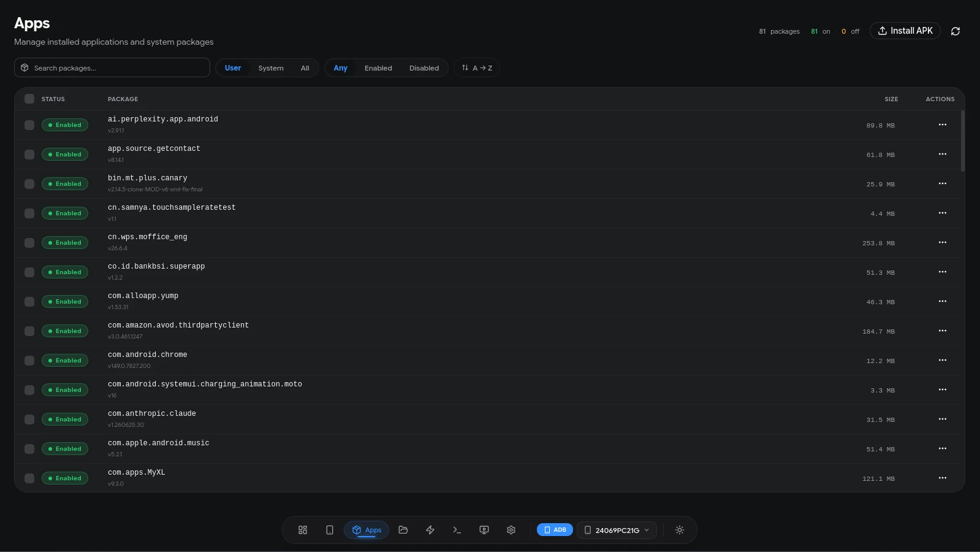Open the settings gear in the dock
The image size is (980, 552).
[511, 530]
